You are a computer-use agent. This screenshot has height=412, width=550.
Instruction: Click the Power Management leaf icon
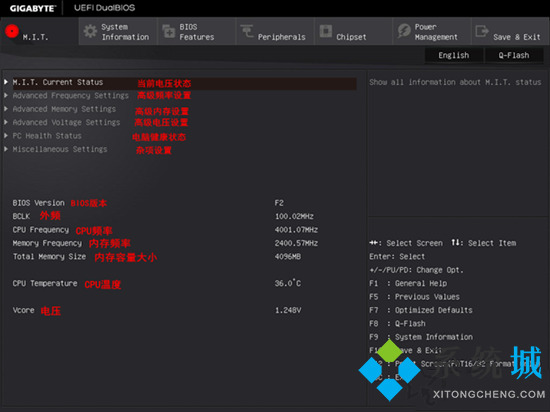[404, 31]
